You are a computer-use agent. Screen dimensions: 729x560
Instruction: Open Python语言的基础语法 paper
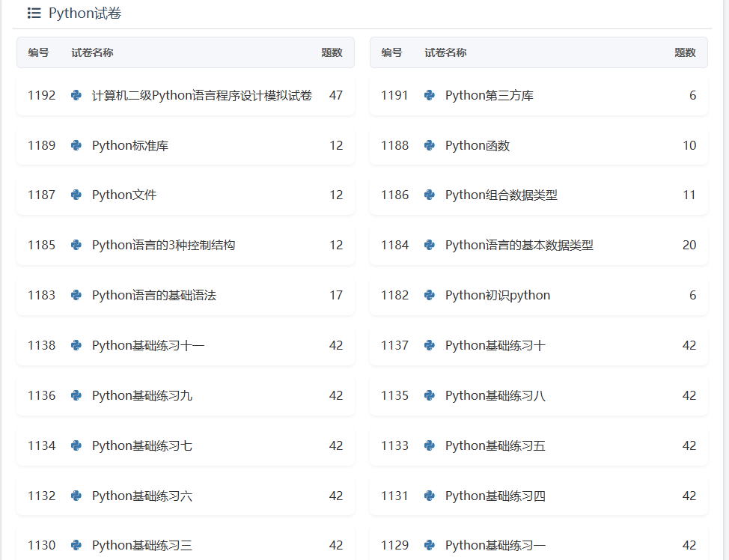tap(154, 296)
